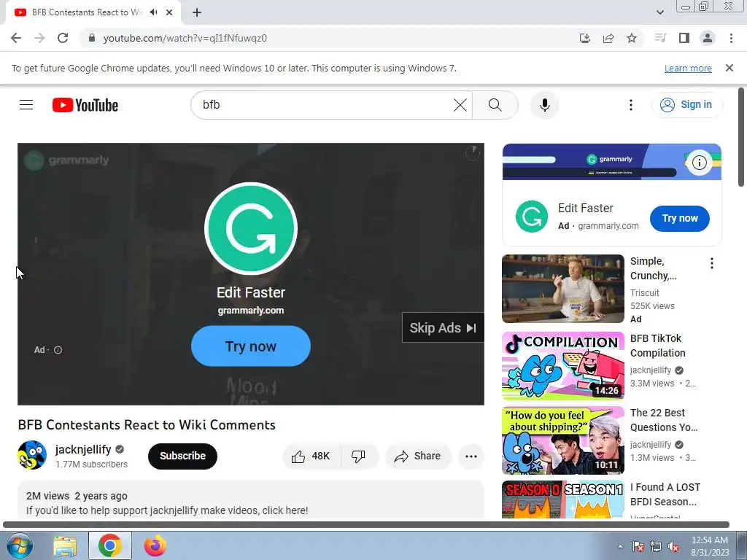Click the Chrome icon on the taskbar
Image resolution: width=747 pixels, height=560 pixels.
coord(109,546)
